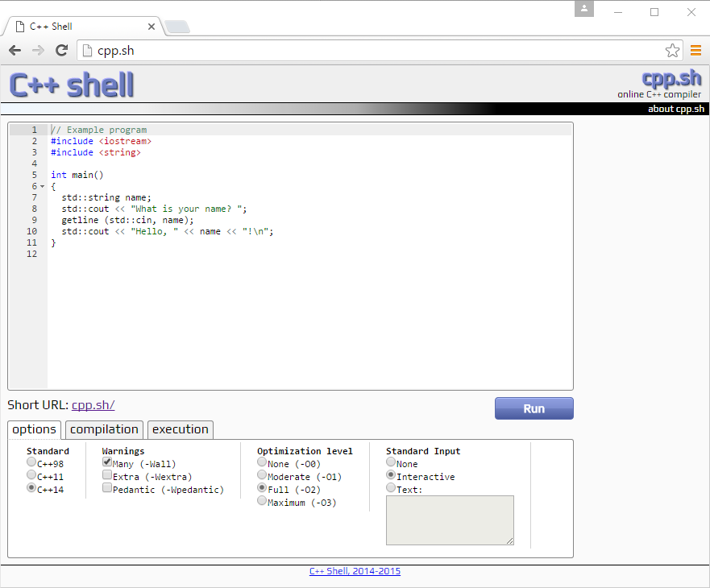This screenshot has height=588, width=710.
Task: Enable Extra (-Wextra) warnings
Action: click(x=107, y=474)
